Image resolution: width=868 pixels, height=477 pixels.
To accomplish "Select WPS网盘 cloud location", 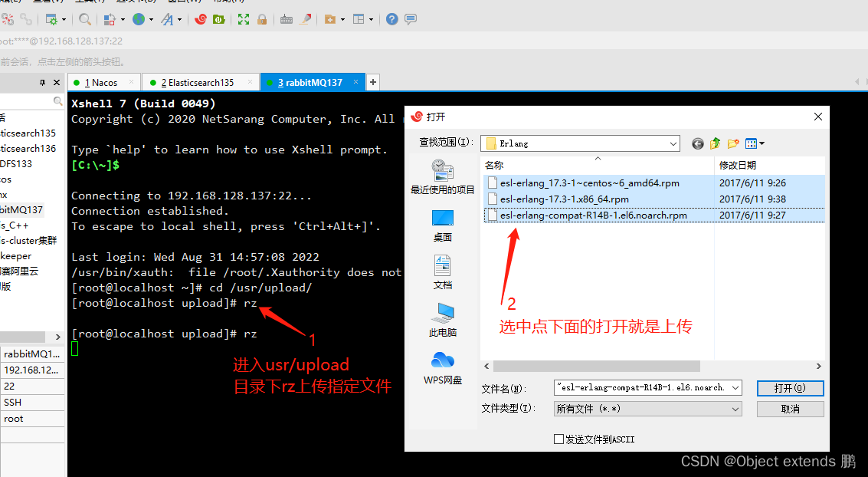I will (x=442, y=368).
